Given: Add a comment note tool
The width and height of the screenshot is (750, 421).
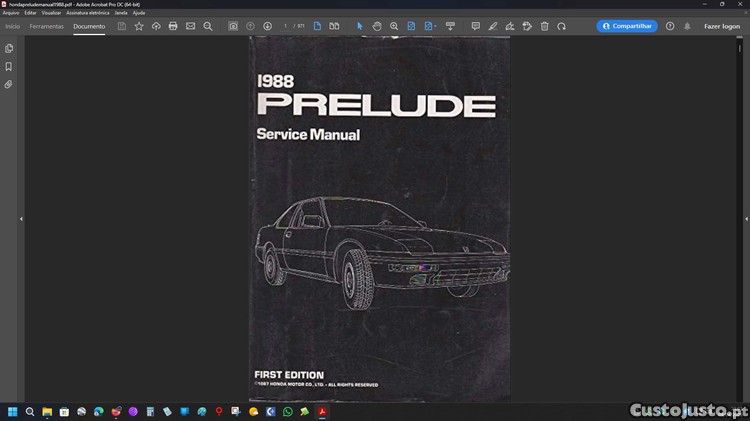Looking at the screenshot, I should pyautogui.click(x=475, y=26).
